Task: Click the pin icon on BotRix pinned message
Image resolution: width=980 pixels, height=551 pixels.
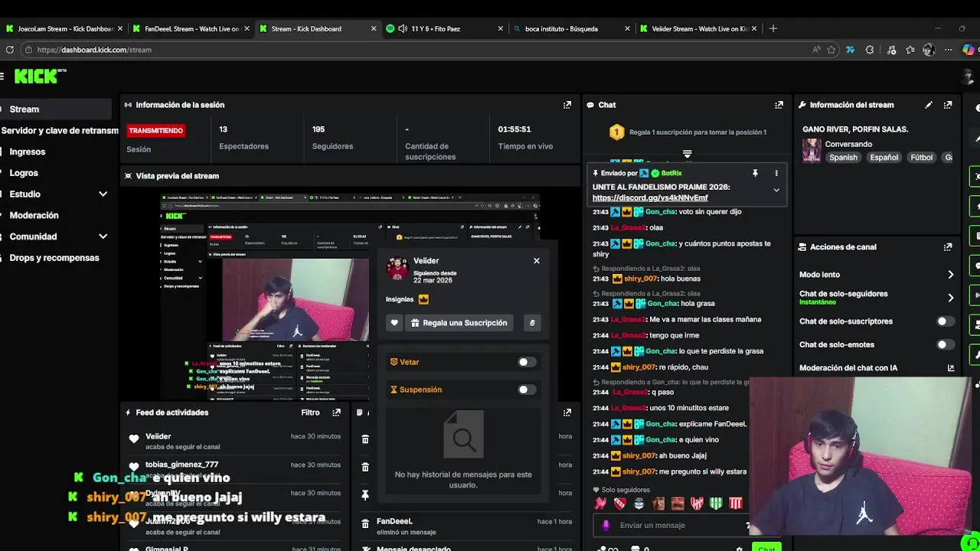Action: click(755, 174)
